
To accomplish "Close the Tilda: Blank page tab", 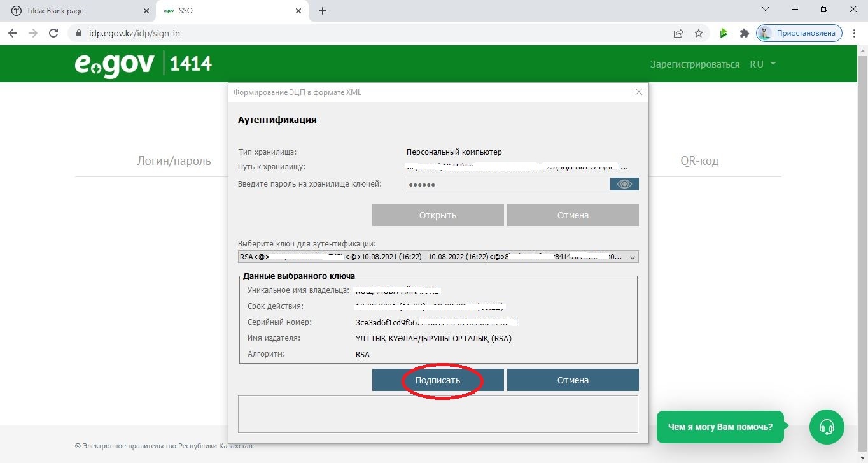I will [145, 11].
